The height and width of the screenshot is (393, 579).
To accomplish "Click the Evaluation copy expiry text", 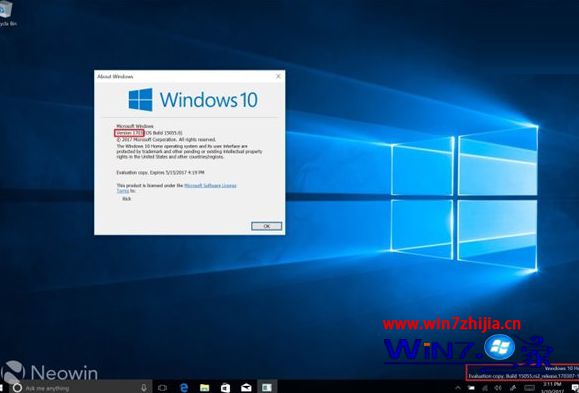I will (161, 172).
